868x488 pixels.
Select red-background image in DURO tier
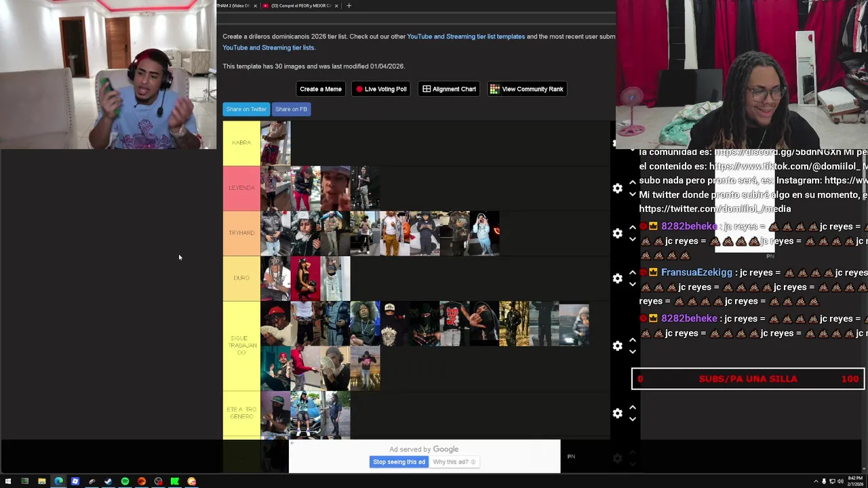(x=305, y=279)
